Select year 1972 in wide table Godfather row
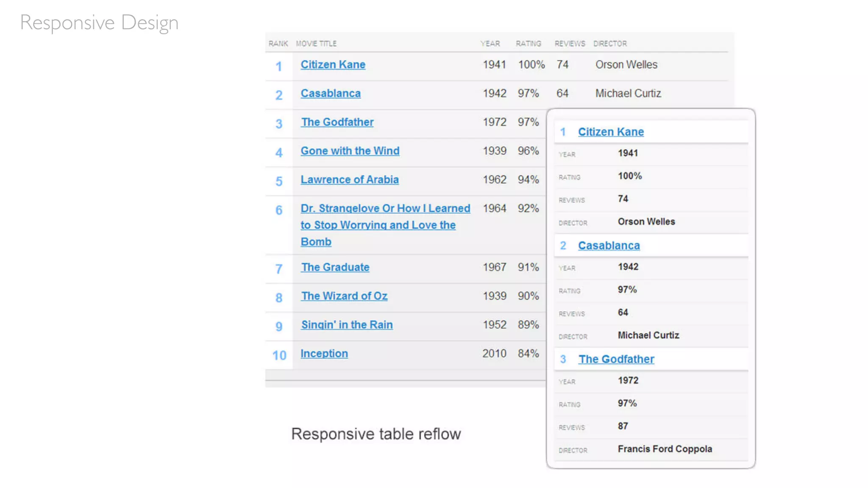 [494, 122]
